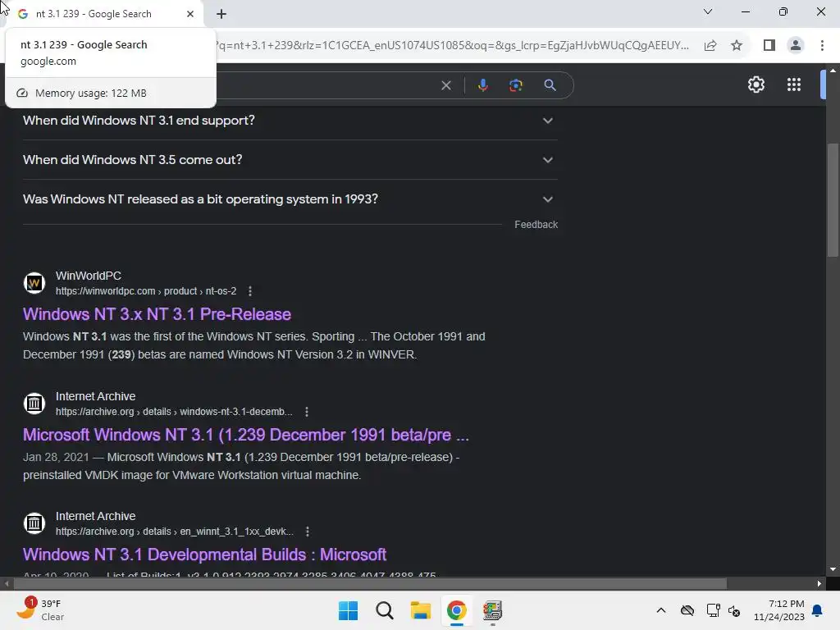The width and height of the screenshot is (840, 630).
Task: Open the weather widget showing 39°F Clear
Action: tap(41, 610)
